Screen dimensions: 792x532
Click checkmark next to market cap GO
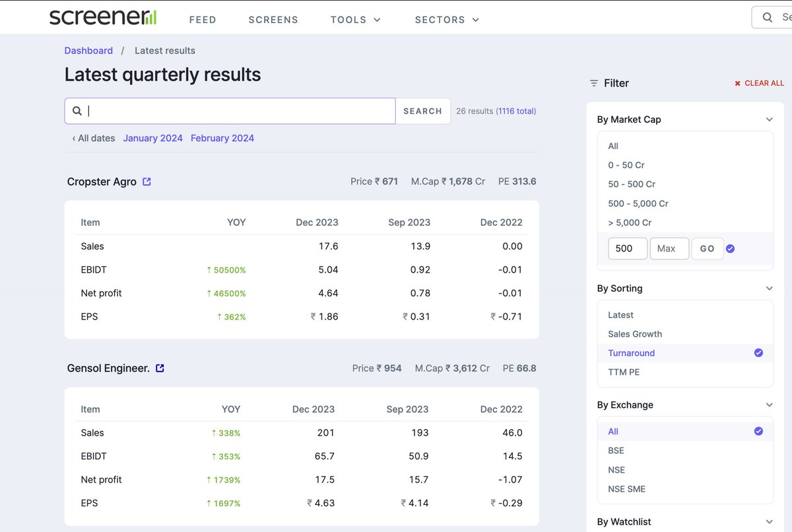[730, 249]
